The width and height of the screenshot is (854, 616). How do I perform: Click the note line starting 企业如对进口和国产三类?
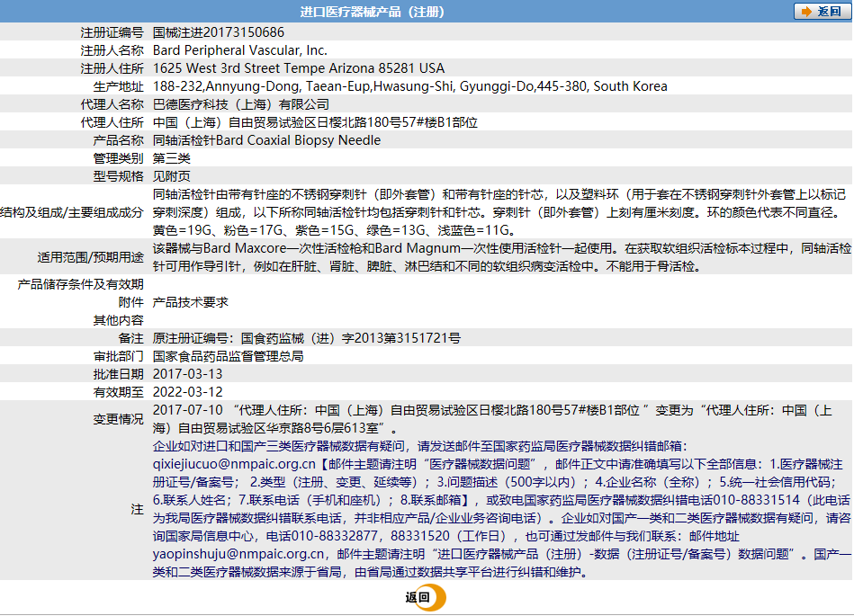420,446
